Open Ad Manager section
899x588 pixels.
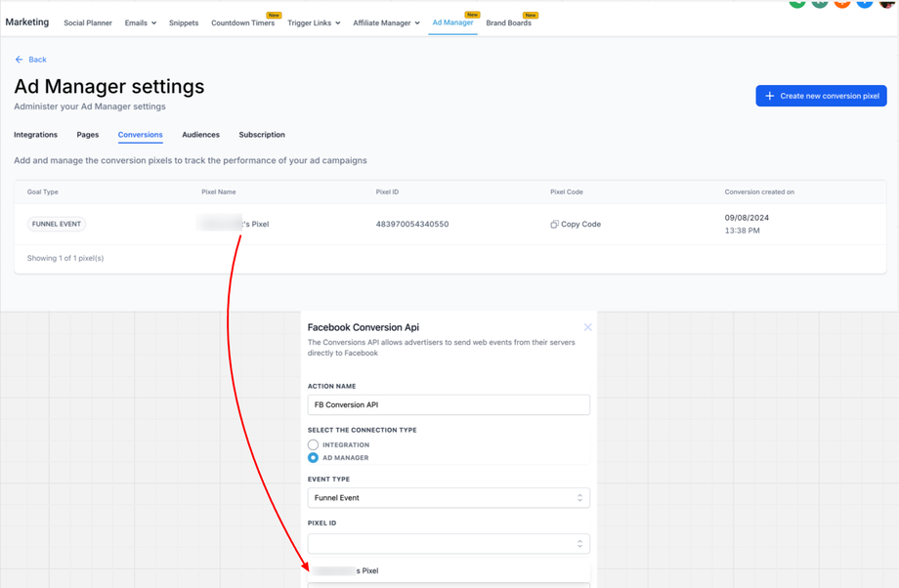tap(452, 22)
